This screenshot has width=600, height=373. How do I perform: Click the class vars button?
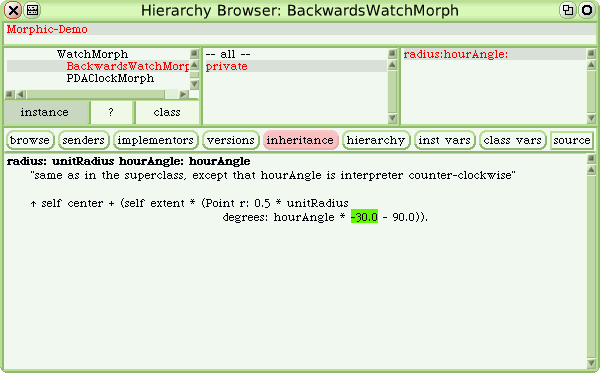pos(512,140)
